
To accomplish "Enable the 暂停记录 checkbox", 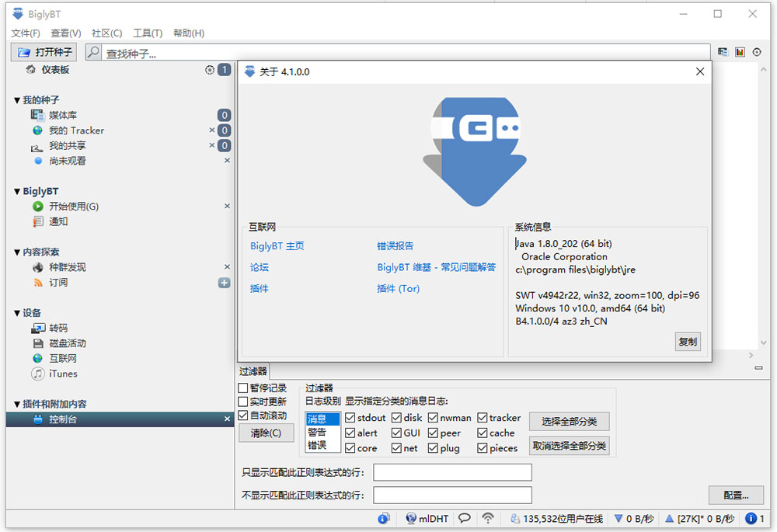I will coord(243,388).
